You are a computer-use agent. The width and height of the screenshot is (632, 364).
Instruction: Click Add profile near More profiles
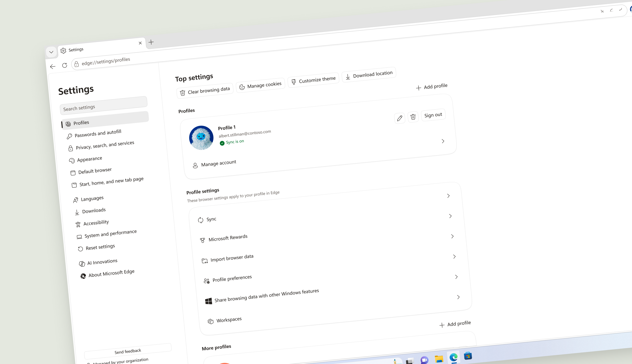[455, 324]
